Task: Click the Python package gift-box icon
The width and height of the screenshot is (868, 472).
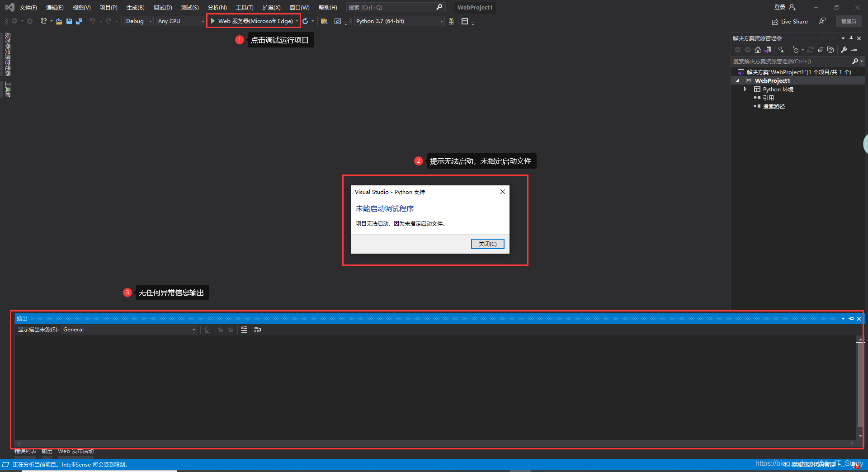Action: point(451,21)
